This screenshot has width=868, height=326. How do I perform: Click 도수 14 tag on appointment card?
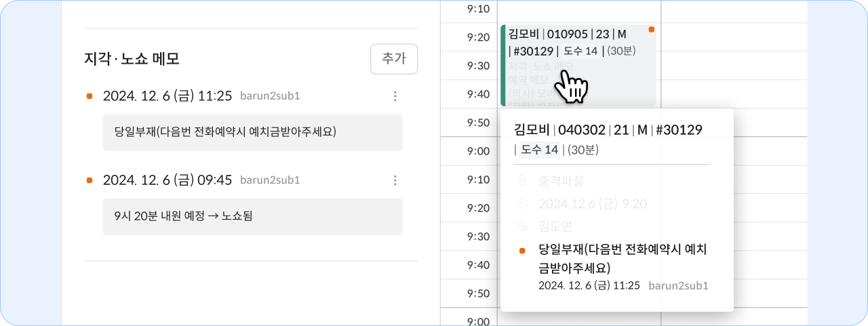pos(581,51)
